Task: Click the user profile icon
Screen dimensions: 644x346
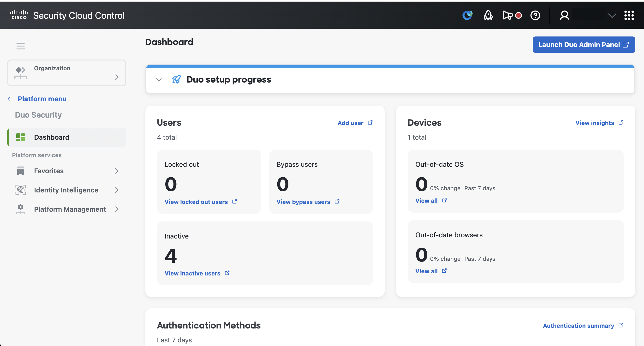Action: click(564, 15)
